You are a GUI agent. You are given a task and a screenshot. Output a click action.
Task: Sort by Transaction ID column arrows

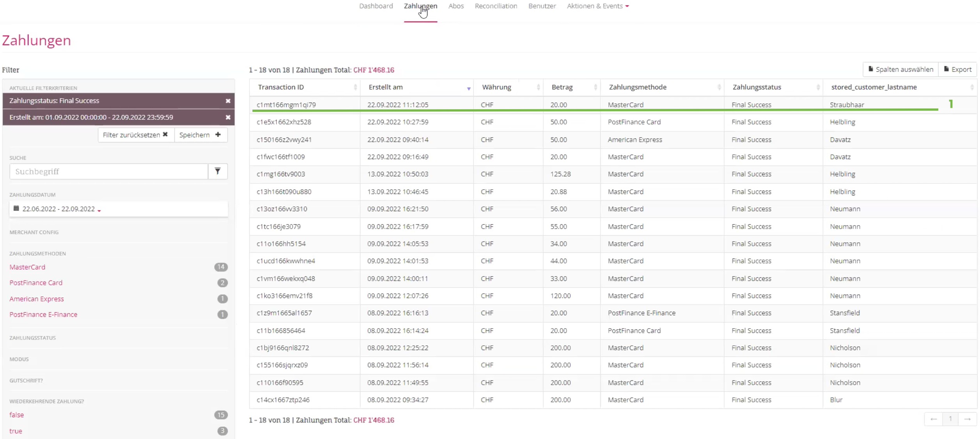(355, 87)
